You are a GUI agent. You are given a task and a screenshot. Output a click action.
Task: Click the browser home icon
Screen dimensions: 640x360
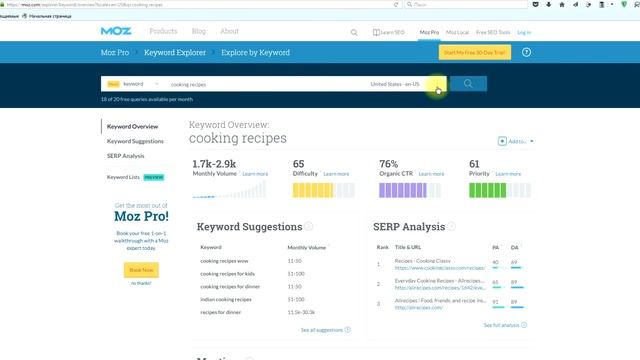tap(562, 4)
